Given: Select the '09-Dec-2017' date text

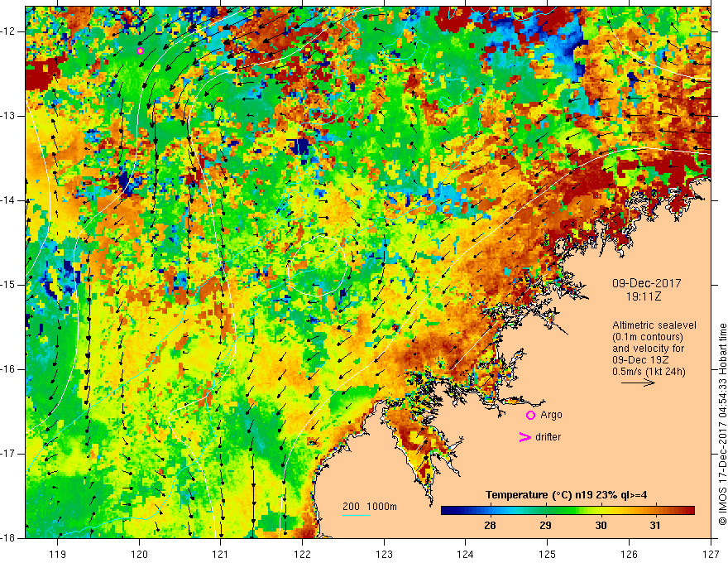Looking at the screenshot, I should click(x=646, y=283).
